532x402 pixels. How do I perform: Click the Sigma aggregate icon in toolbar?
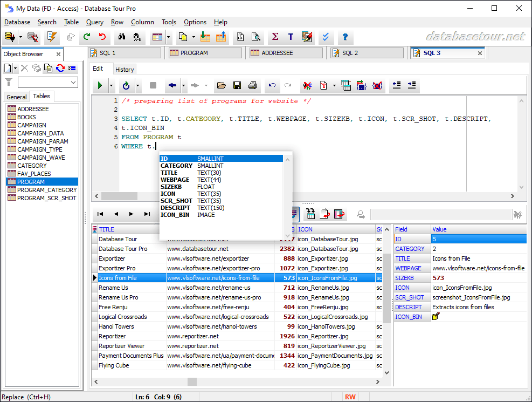275,37
